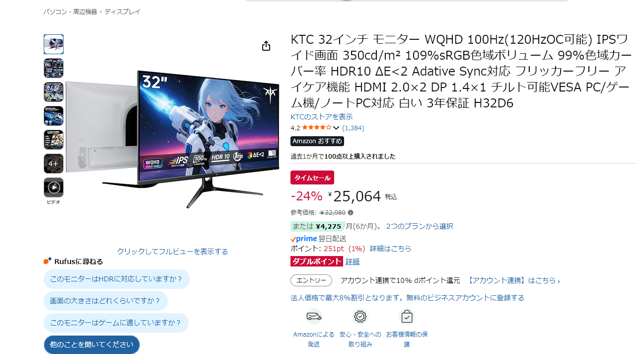Viewport: 644px width, 354px height.
Task: Click the customer information protection icon
Action: 407,316
